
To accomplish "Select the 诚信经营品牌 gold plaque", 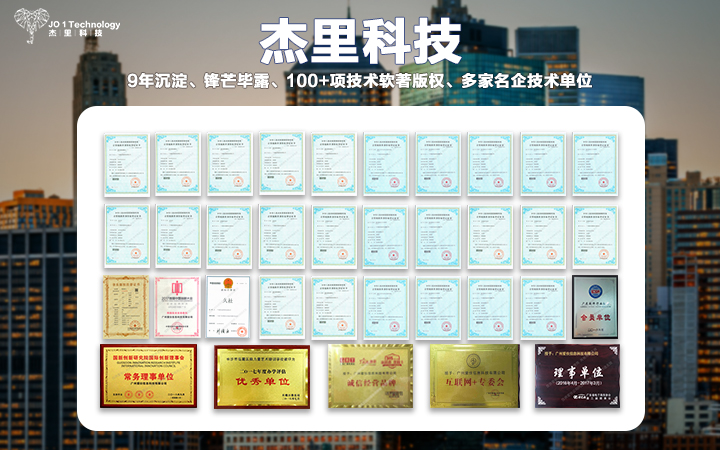I will [x=368, y=376].
